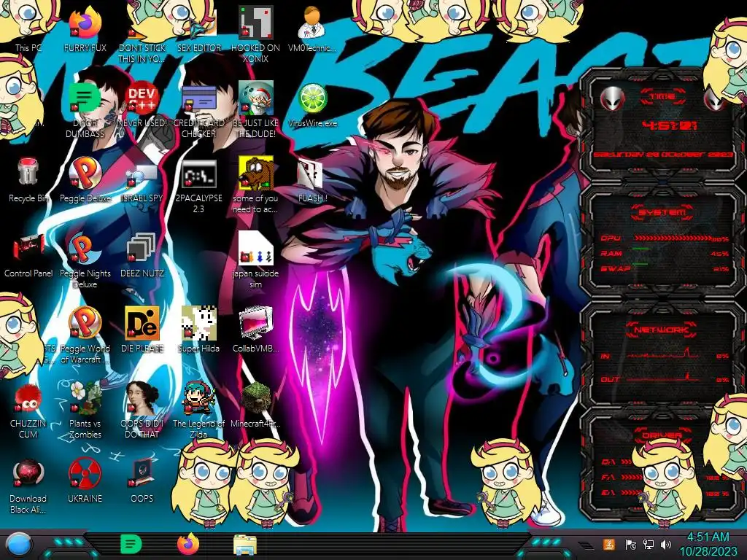This screenshot has height=560, width=747.
Task: Open File Explorer from the taskbar
Action: coord(245,545)
